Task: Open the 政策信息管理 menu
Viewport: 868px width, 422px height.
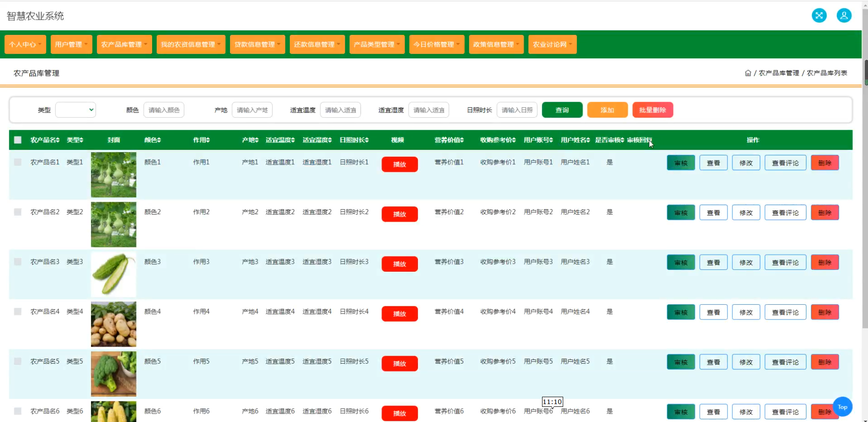Action: click(496, 45)
